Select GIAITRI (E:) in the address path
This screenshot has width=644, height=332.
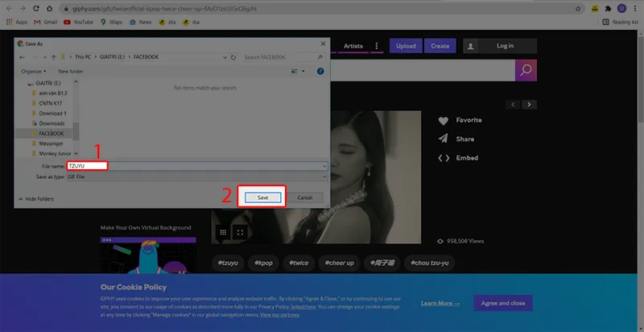tap(112, 57)
